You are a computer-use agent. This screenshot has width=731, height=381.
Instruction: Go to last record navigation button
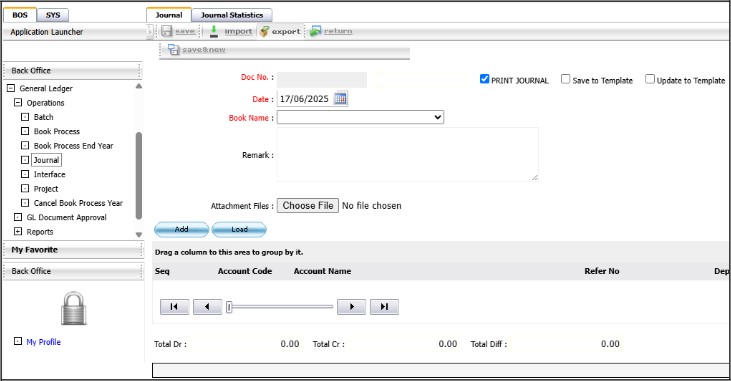coord(384,306)
